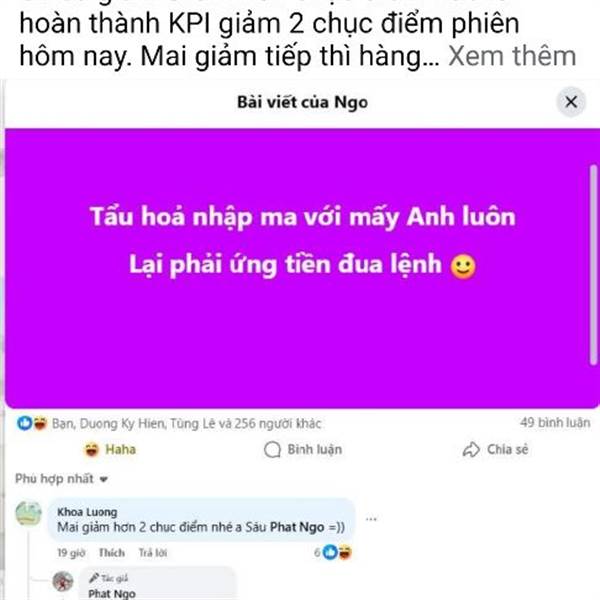Click the post dialog vertical scrollbar
The image size is (600, 600).
tap(593, 265)
